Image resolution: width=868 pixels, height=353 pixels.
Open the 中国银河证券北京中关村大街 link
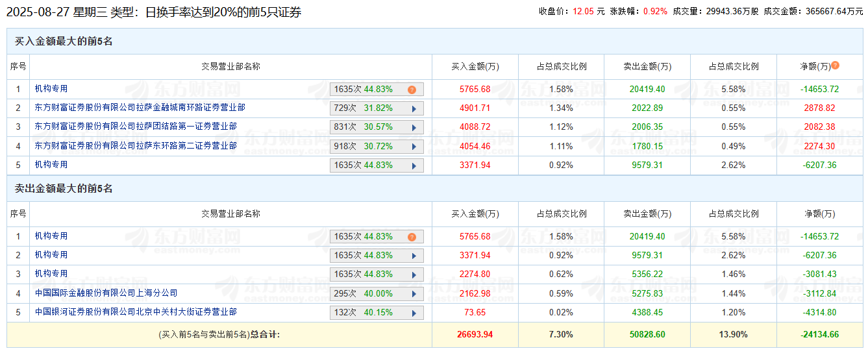(x=136, y=312)
